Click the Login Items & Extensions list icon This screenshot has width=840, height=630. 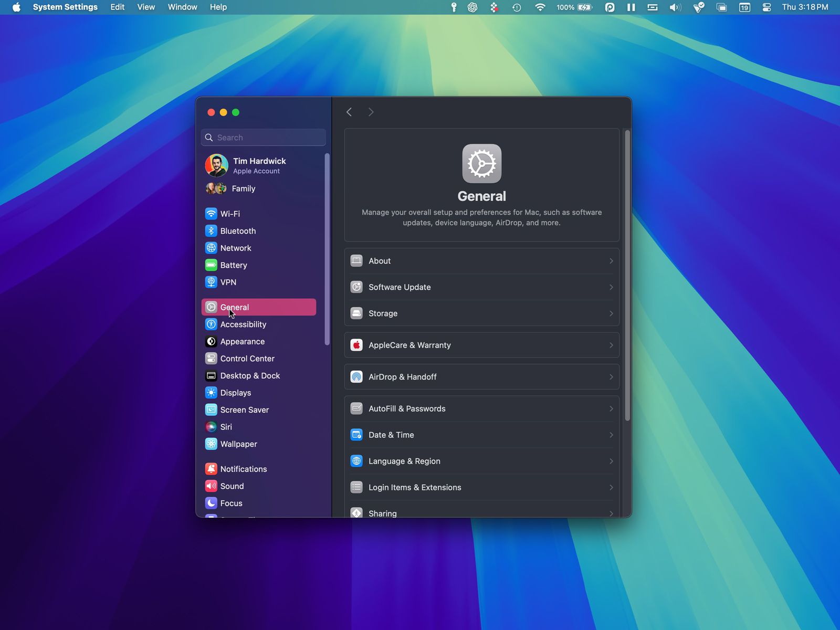click(x=356, y=487)
